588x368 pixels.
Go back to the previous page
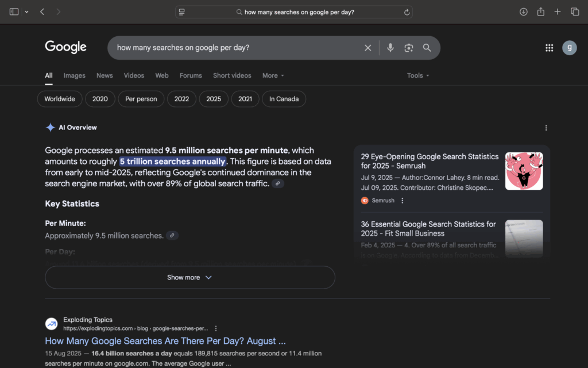[x=42, y=11]
